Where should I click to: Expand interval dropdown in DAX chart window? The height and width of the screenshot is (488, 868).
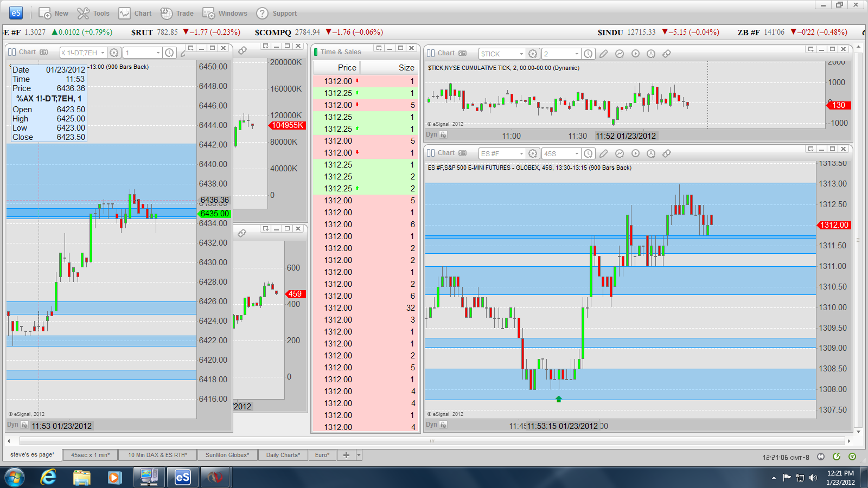[x=158, y=53]
